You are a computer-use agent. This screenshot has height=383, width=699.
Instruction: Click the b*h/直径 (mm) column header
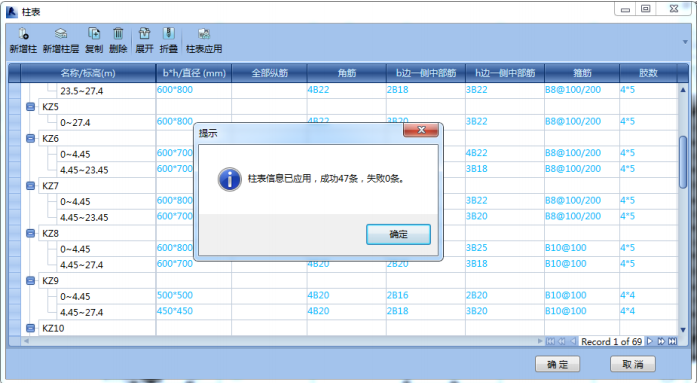(194, 73)
